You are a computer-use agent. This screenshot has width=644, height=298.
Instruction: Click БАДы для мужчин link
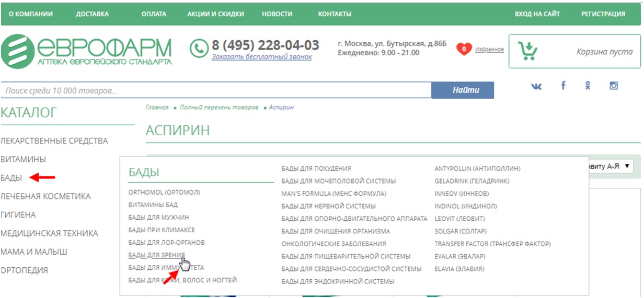[x=159, y=217]
